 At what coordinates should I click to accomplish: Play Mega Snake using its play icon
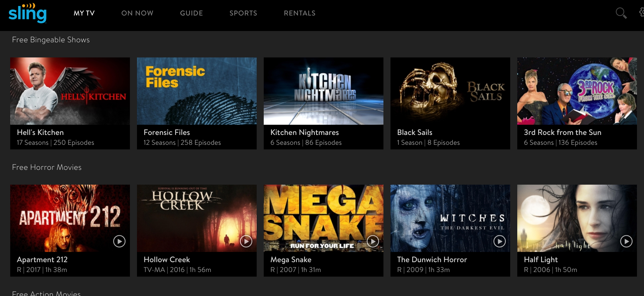pyautogui.click(x=373, y=241)
